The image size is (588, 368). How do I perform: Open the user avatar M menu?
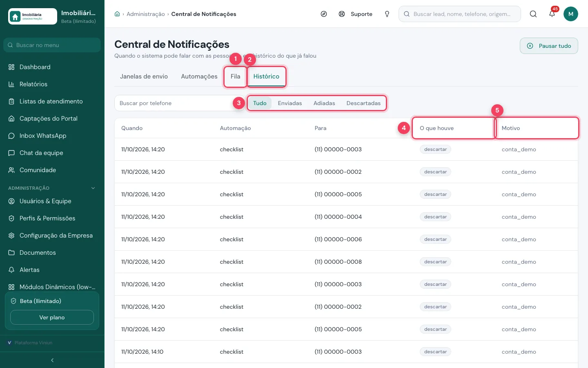coord(571,14)
